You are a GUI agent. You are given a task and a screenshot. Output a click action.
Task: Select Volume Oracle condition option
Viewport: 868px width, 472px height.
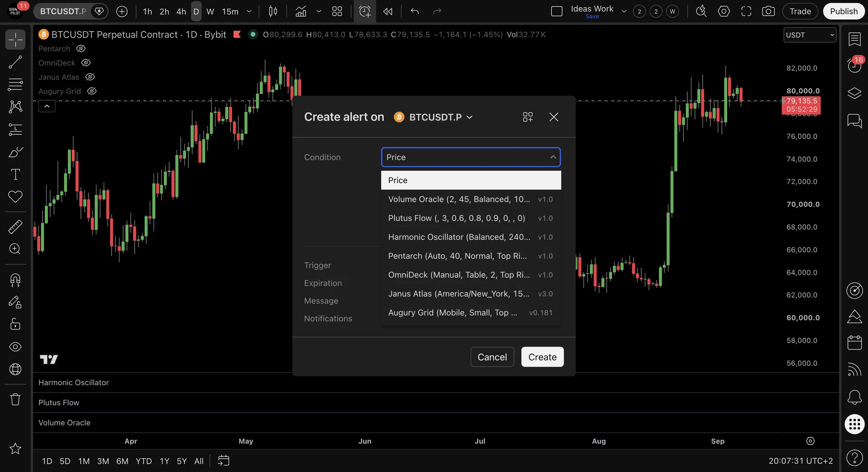tap(471, 199)
